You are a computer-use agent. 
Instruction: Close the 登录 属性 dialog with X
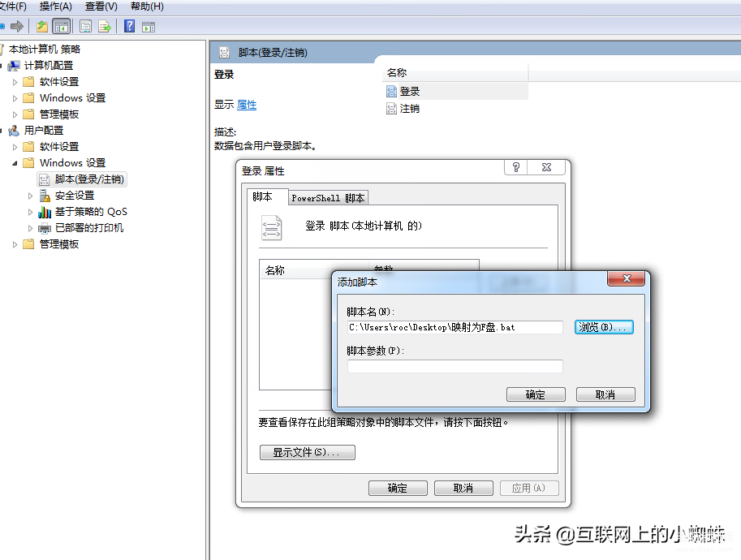tap(547, 167)
